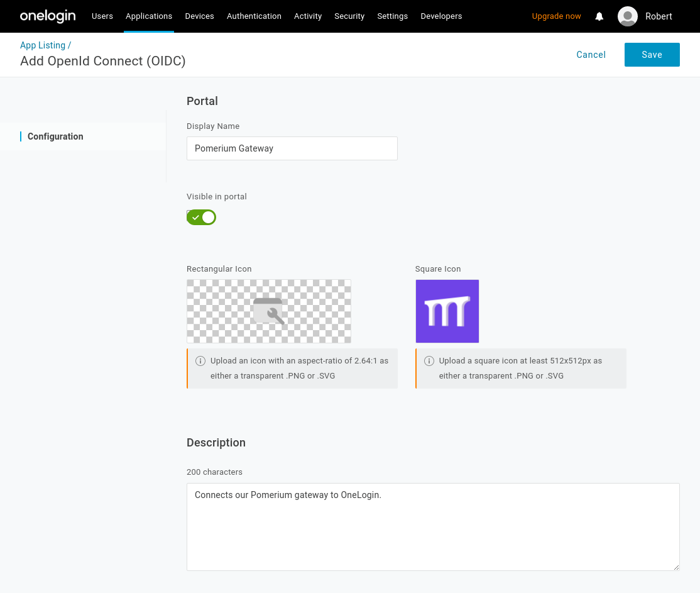
Task: Cancel adding the OIDC app
Action: click(x=591, y=55)
